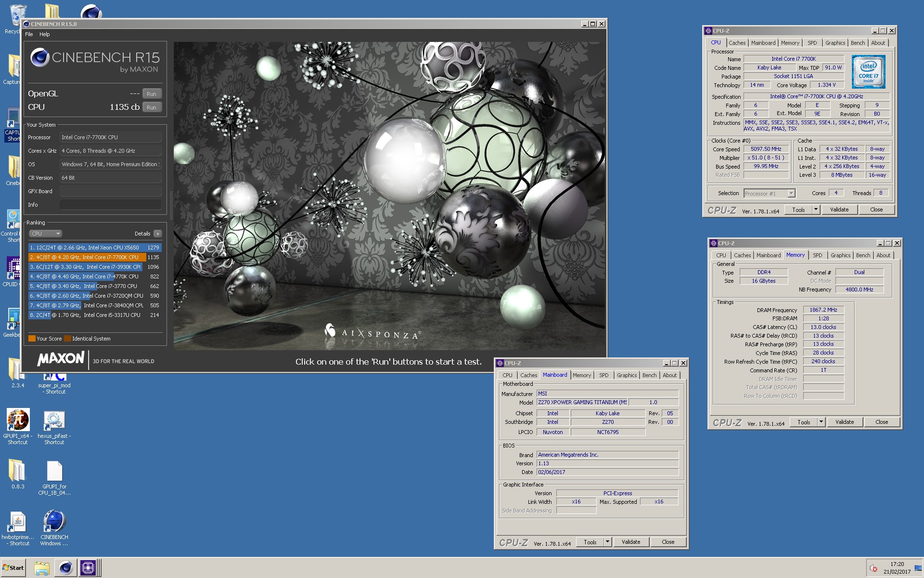Click the BIOS date value 02/06/2017

(x=607, y=472)
